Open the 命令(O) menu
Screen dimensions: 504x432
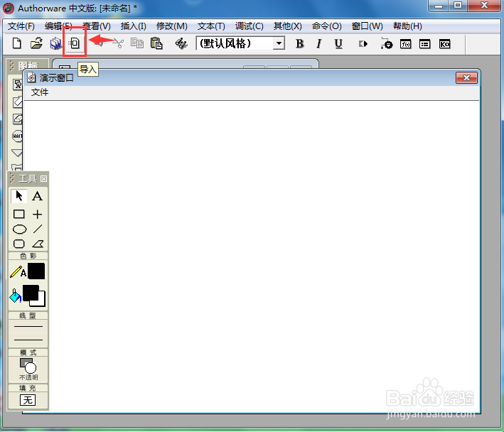(x=326, y=26)
